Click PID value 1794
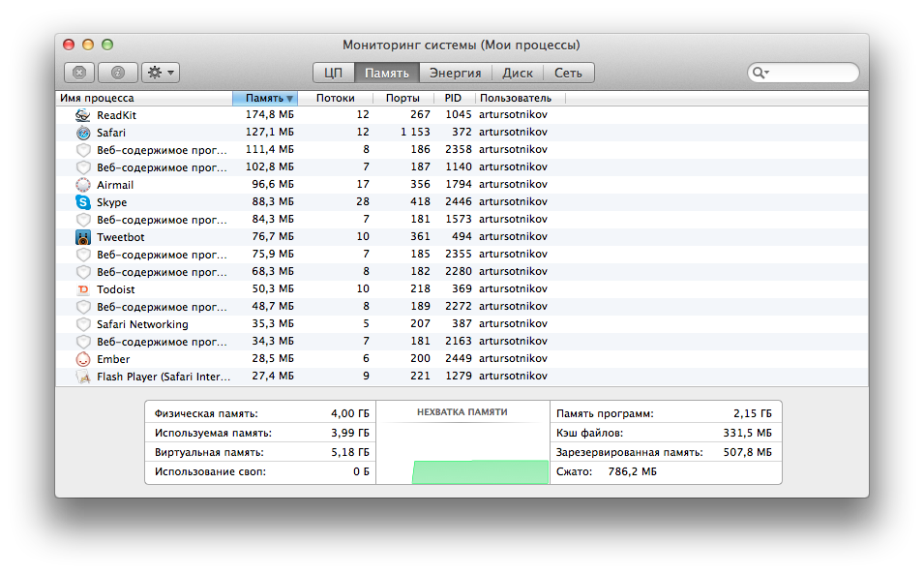This screenshot has height=574, width=924. coord(459,185)
